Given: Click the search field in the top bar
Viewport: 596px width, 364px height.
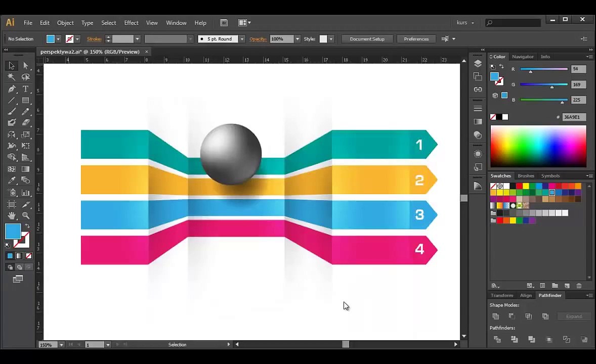Looking at the screenshot, I should [x=513, y=23].
